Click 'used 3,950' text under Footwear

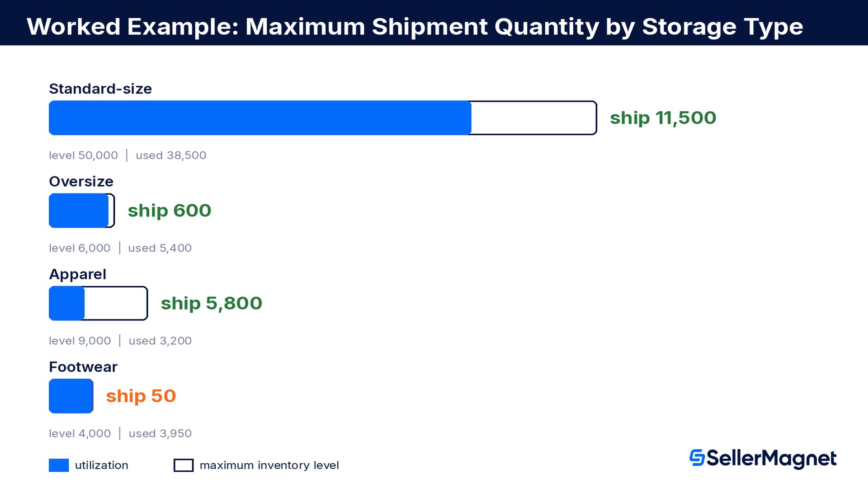click(160, 434)
